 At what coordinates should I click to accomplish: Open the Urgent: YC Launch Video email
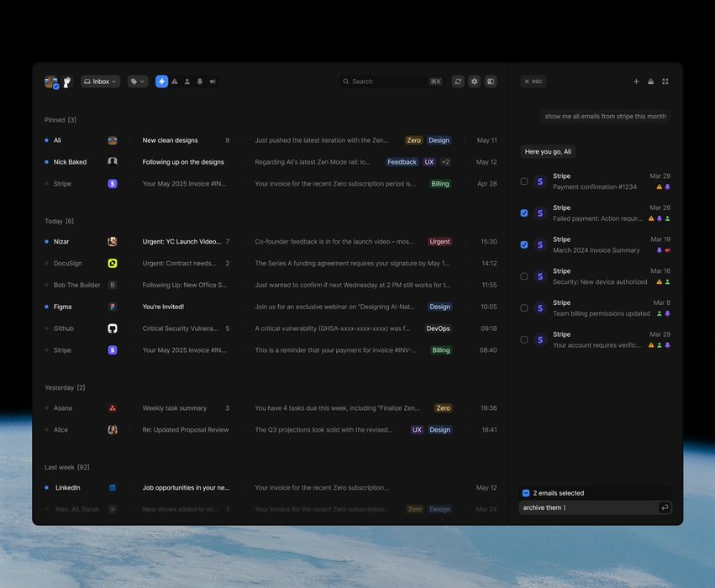[x=181, y=241]
